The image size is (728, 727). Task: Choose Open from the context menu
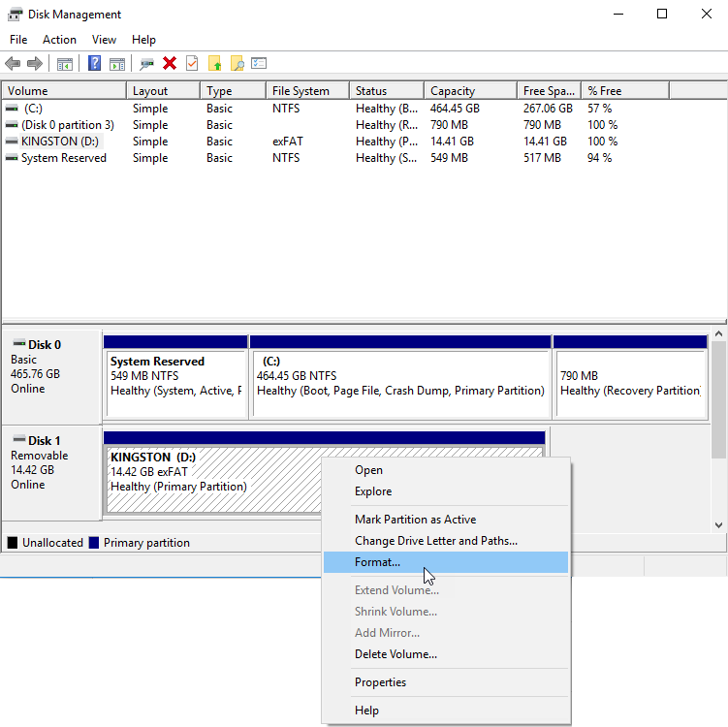tap(446, 470)
